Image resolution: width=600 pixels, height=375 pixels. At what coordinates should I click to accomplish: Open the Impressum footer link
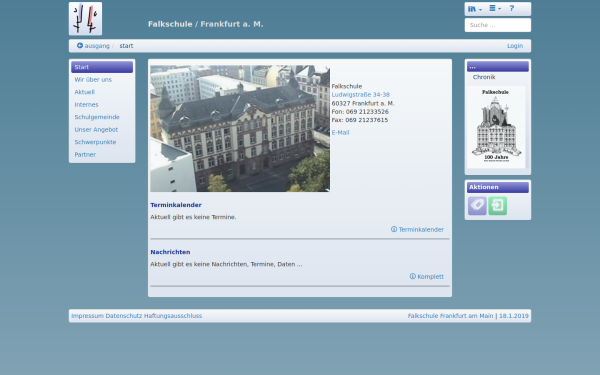pyautogui.click(x=87, y=316)
